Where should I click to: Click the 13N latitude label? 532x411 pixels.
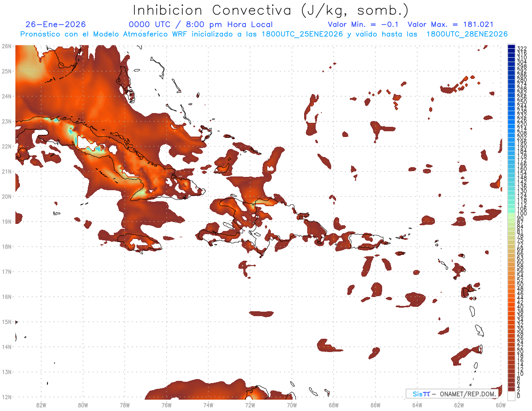[x=6, y=372]
